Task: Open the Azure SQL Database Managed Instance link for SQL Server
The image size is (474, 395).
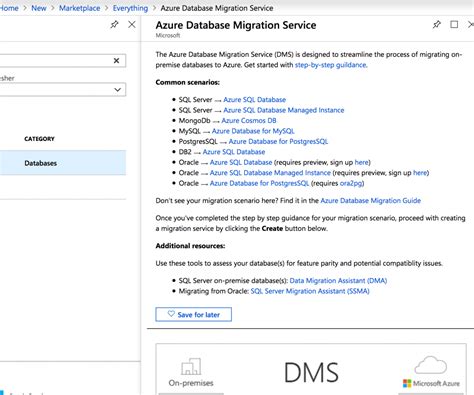Action: pos(284,110)
